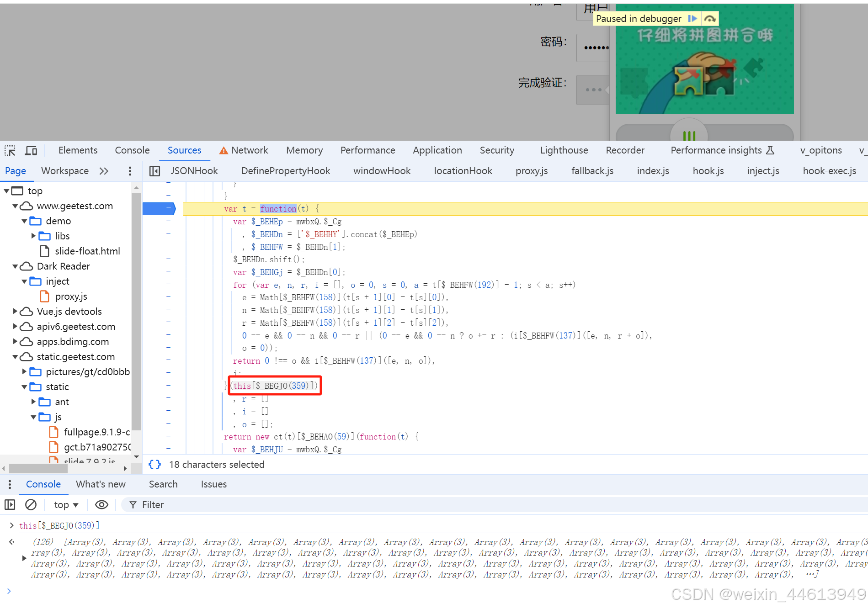Viewport: 868px width, 609px height.
Task: Click the Network warning triangle icon
Action: pyautogui.click(x=224, y=150)
